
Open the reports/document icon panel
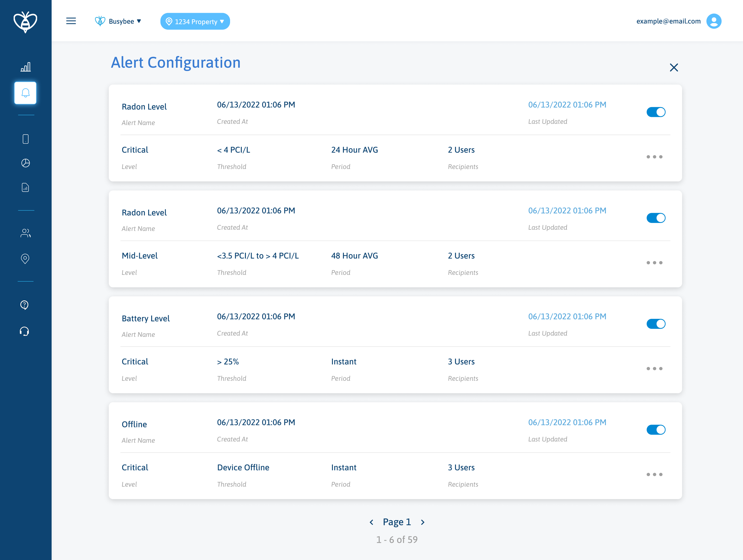25,188
